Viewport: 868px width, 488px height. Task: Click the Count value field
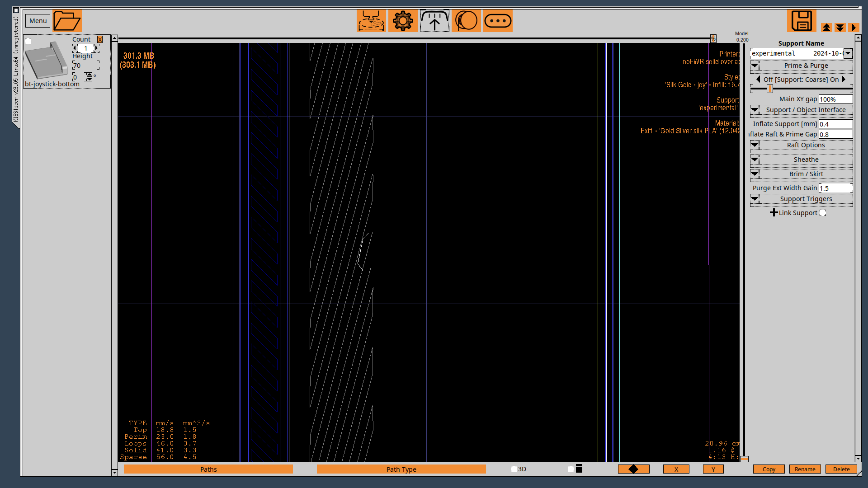click(86, 48)
